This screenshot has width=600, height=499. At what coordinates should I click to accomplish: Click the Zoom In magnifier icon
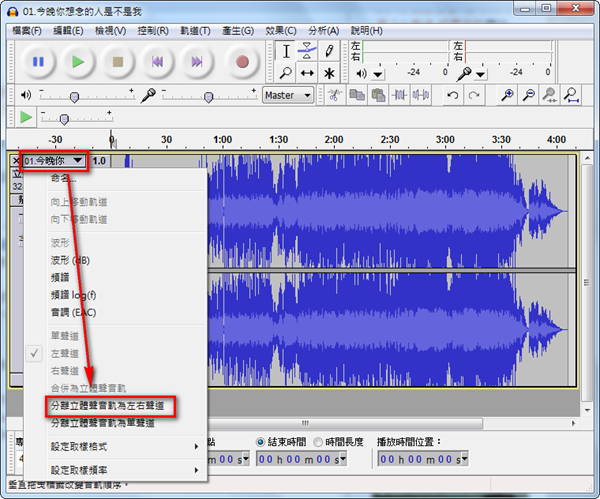coord(508,95)
